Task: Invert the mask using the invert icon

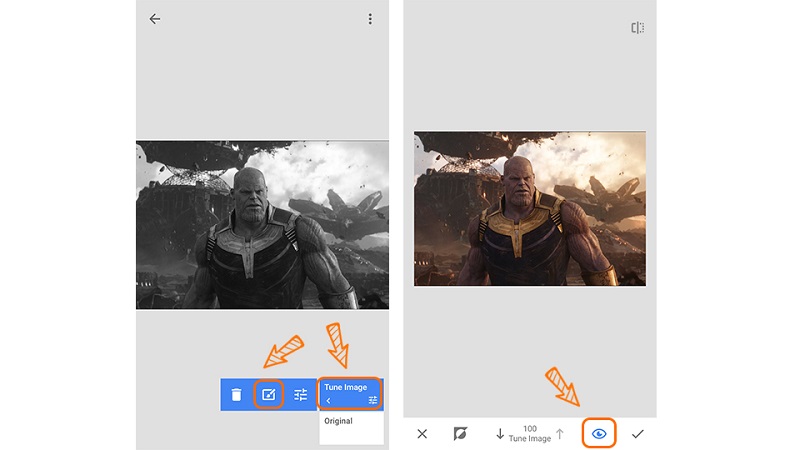Action: point(460,434)
